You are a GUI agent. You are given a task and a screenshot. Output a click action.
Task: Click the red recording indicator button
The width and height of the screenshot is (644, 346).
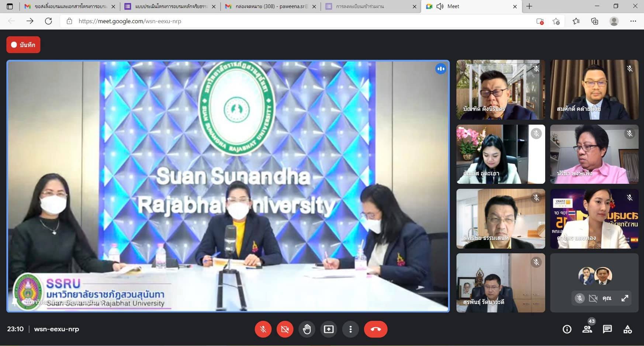coord(23,45)
